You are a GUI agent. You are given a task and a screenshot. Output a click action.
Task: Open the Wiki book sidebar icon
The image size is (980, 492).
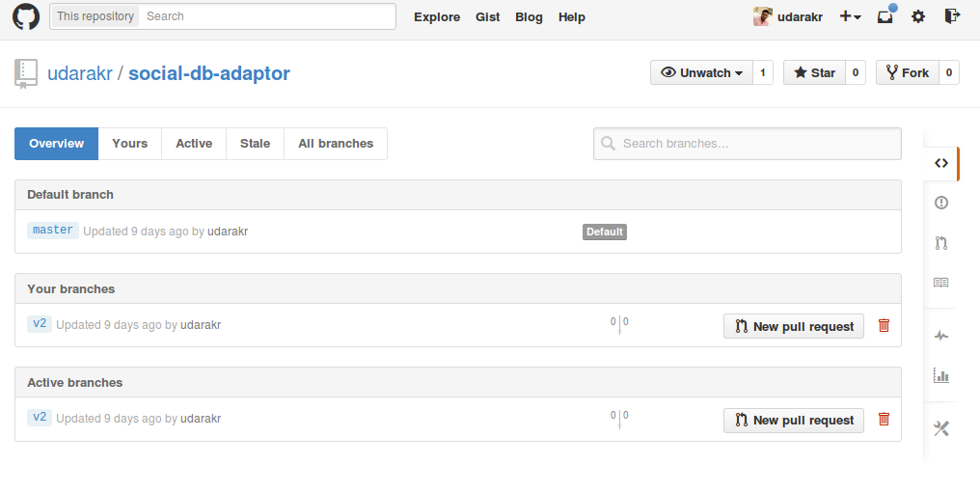click(941, 283)
